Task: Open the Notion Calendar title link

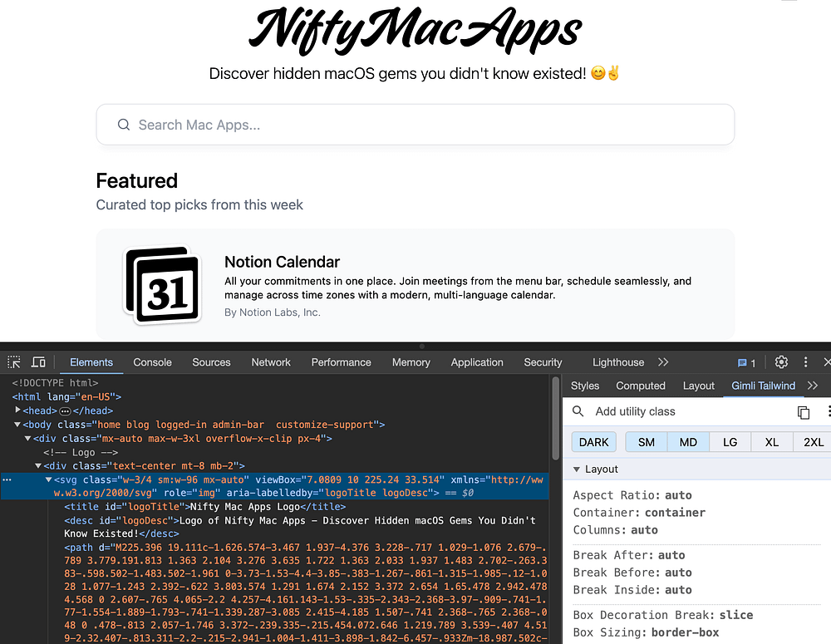Action: point(282,262)
